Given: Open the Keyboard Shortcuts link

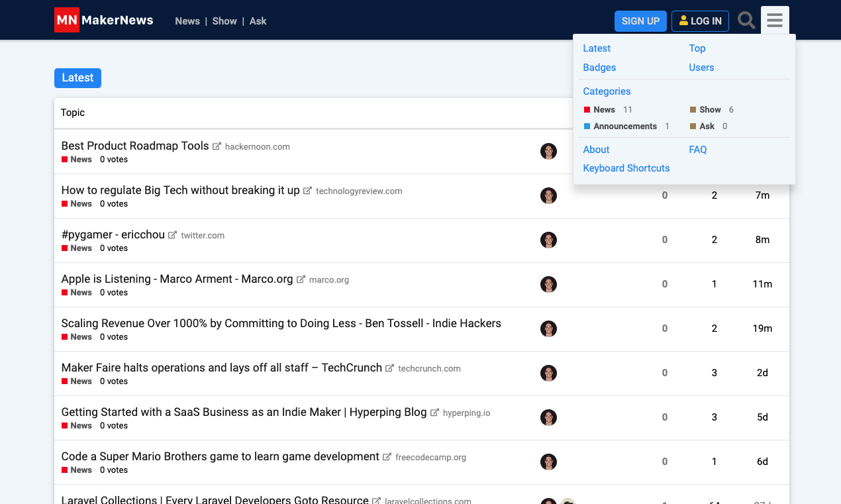Looking at the screenshot, I should 626,168.
